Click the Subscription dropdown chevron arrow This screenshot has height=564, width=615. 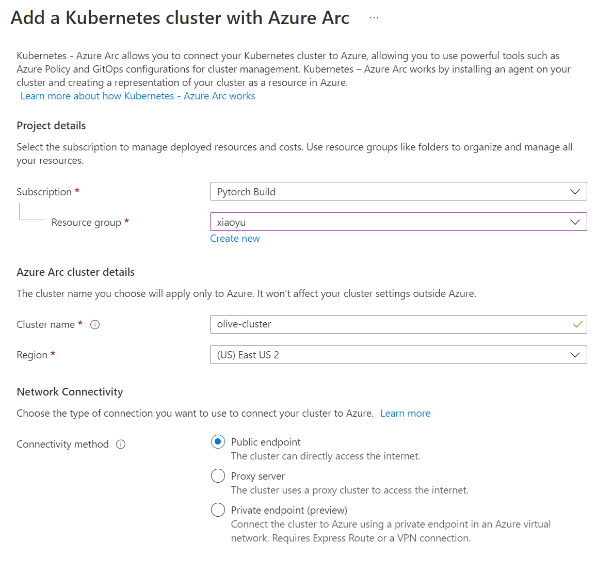(575, 192)
